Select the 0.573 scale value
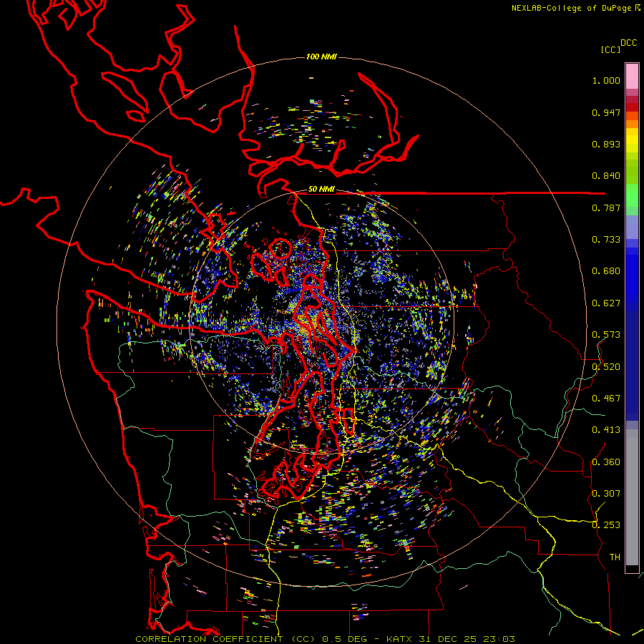644x644 pixels. pyautogui.click(x=606, y=335)
